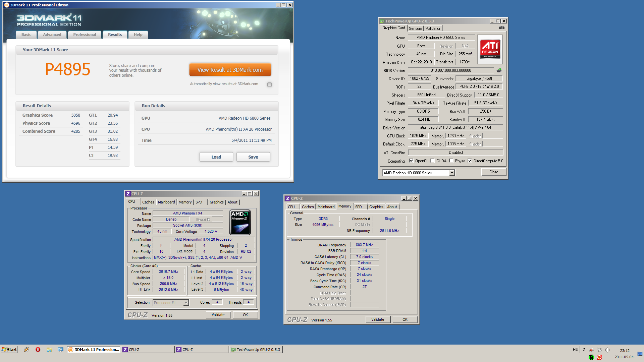The height and width of the screenshot is (362, 644).
Task: Click the jet fighter tray icon
Action: pos(599,350)
